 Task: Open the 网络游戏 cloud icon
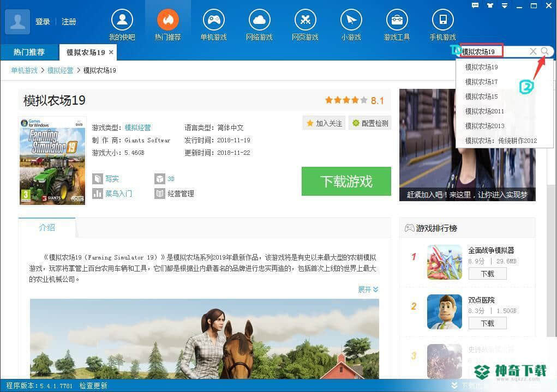259,20
